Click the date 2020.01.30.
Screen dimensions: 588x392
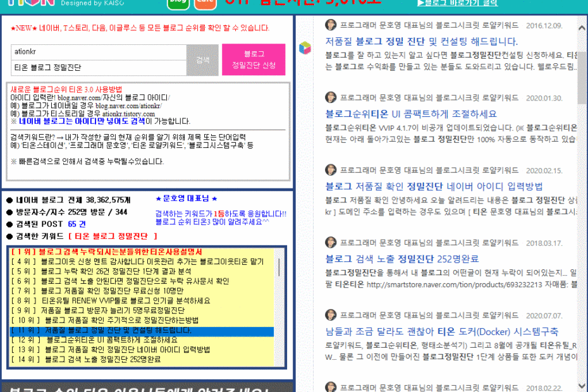tap(544, 98)
